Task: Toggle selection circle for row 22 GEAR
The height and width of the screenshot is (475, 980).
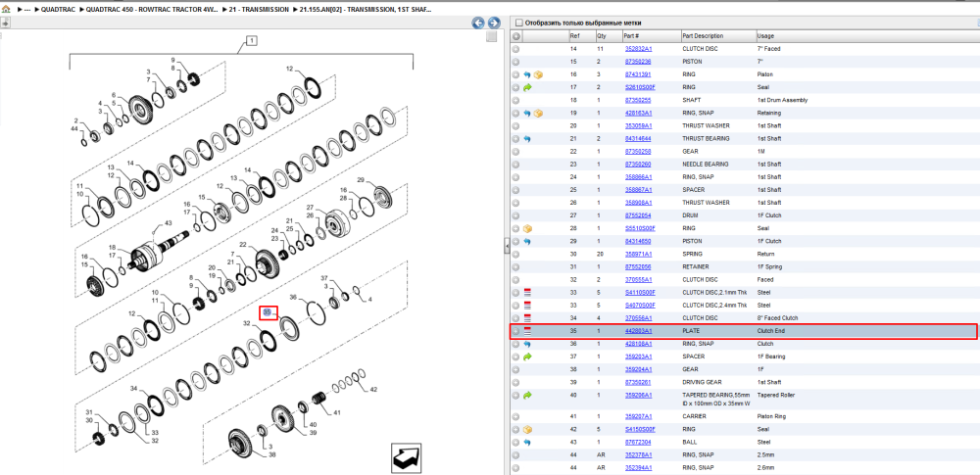Action: [x=515, y=151]
